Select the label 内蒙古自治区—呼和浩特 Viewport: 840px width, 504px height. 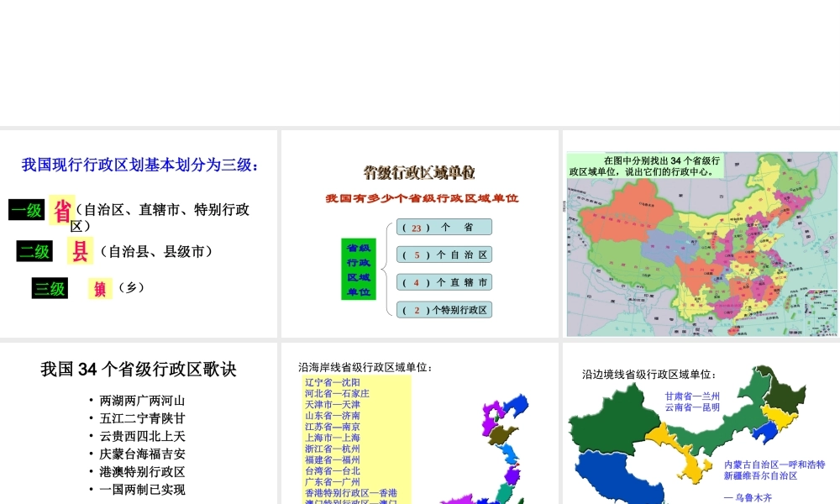pyautogui.click(x=774, y=465)
